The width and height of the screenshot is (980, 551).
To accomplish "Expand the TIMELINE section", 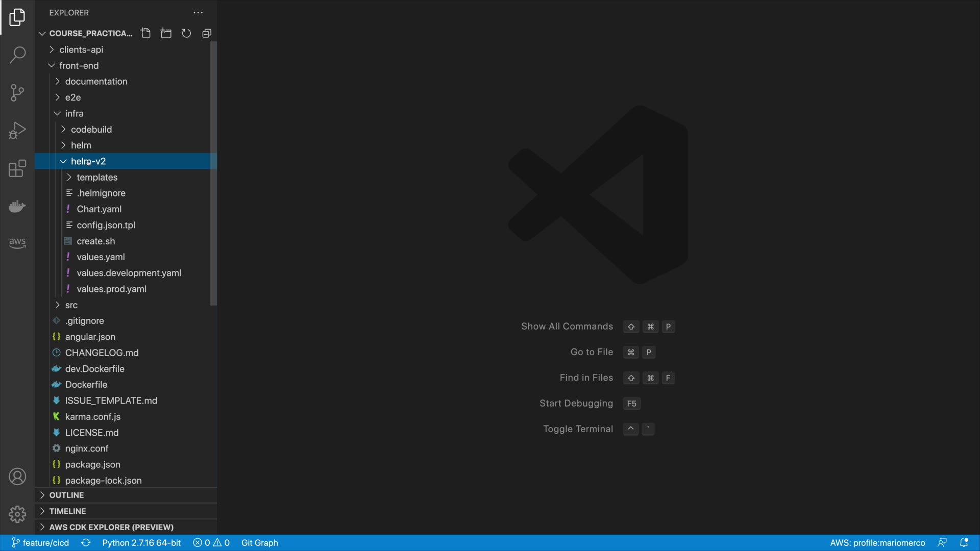I will pos(67,511).
